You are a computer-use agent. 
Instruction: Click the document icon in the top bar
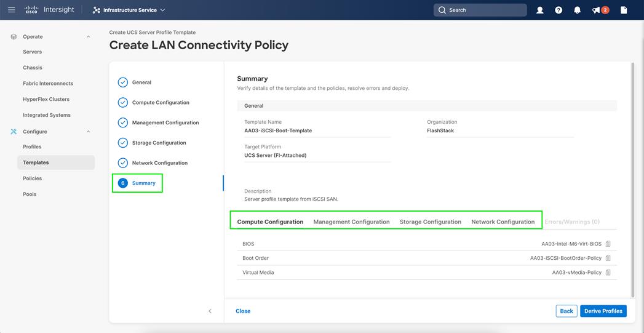point(624,10)
